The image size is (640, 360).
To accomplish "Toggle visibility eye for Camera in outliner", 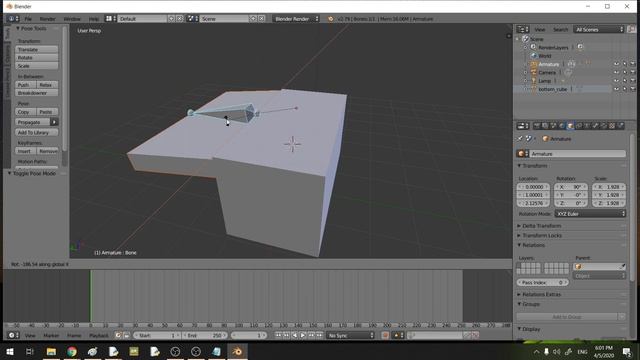I will coord(616,73).
